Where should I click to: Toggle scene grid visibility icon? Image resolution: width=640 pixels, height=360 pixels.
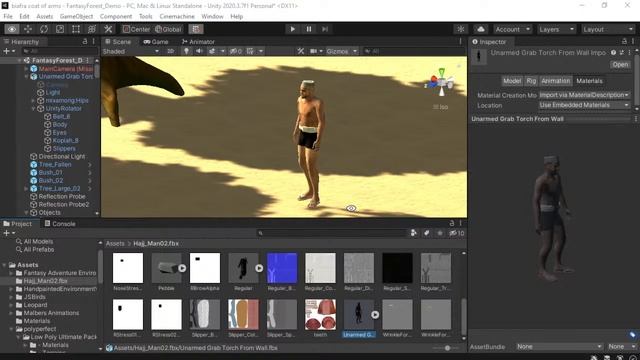click(x=250, y=51)
